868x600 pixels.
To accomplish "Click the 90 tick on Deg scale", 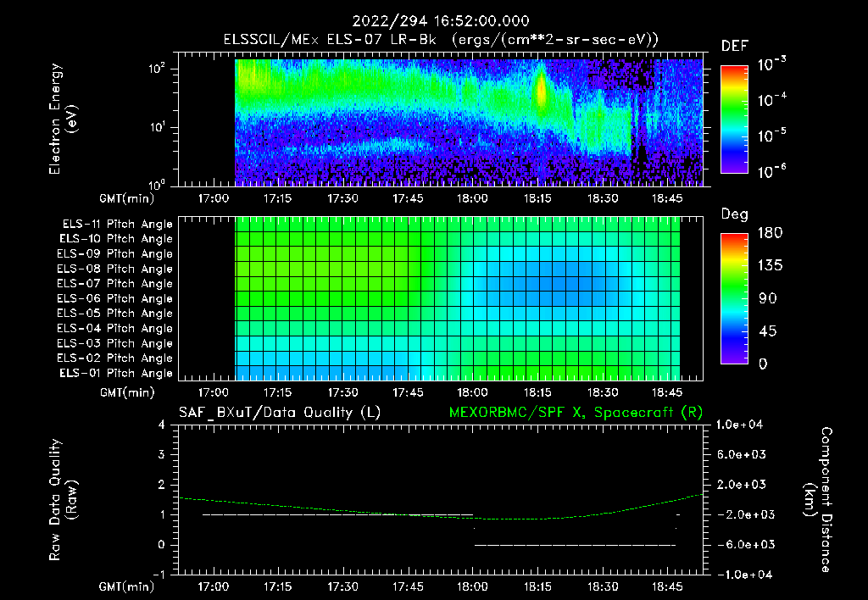I will click(x=768, y=298).
